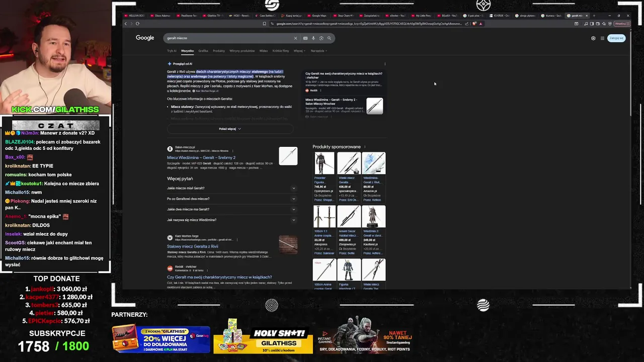The image size is (644, 362).
Task: Switch to Grafika image results
Action: [203, 51]
